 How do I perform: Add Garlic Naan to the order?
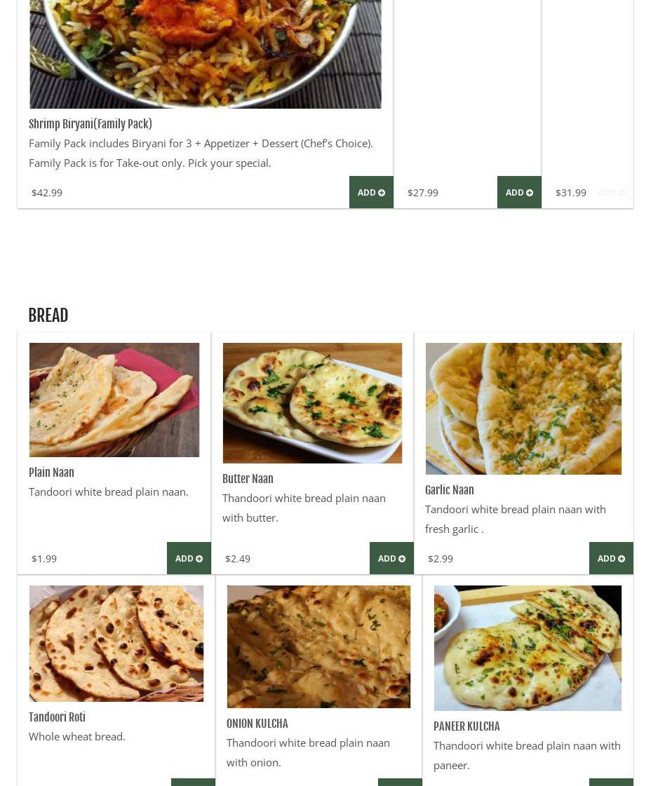click(x=611, y=558)
